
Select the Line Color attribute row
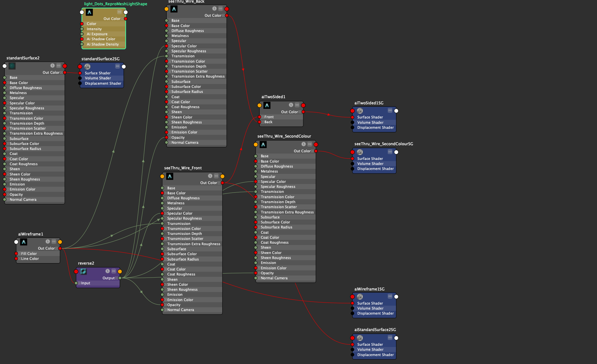pos(30,259)
